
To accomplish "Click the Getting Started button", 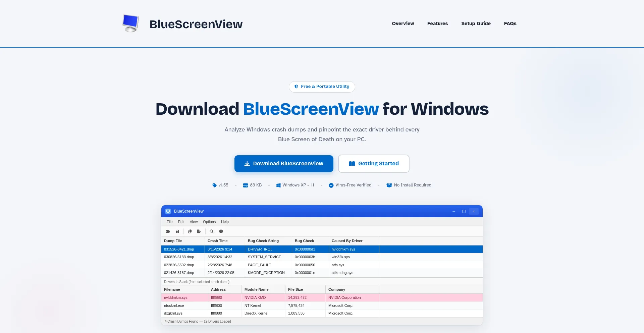I will click(374, 164).
